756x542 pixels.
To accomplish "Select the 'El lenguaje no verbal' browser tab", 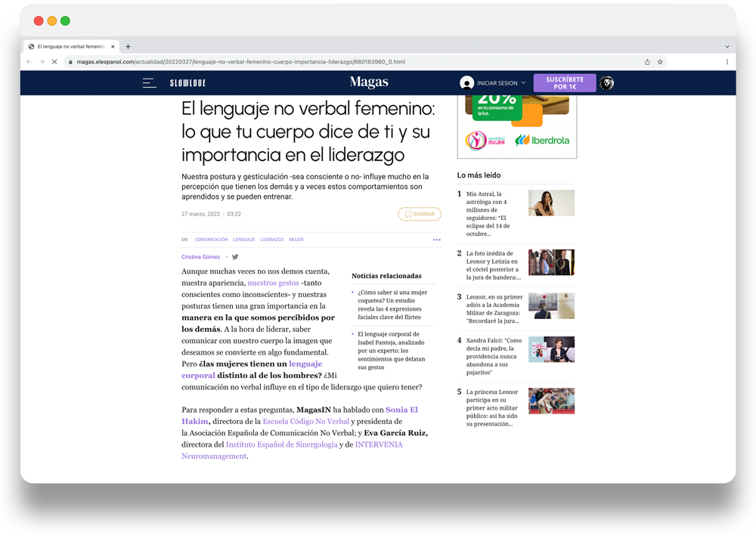I will [x=71, y=47].
